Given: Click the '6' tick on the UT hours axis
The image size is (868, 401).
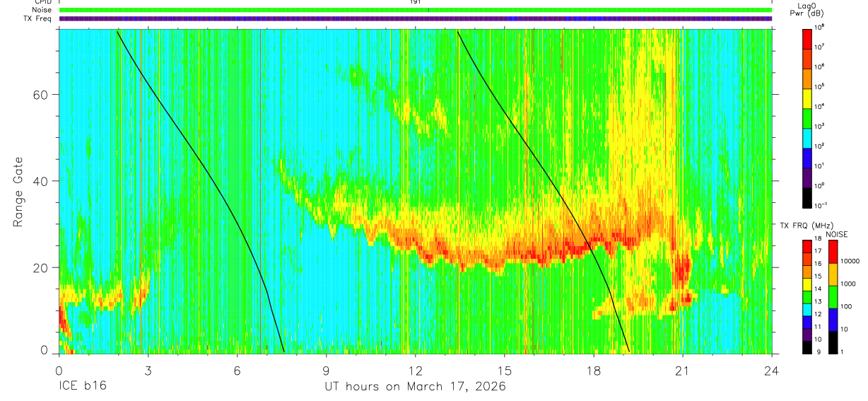Looking at the screenshot, I should tap(237, 370).
